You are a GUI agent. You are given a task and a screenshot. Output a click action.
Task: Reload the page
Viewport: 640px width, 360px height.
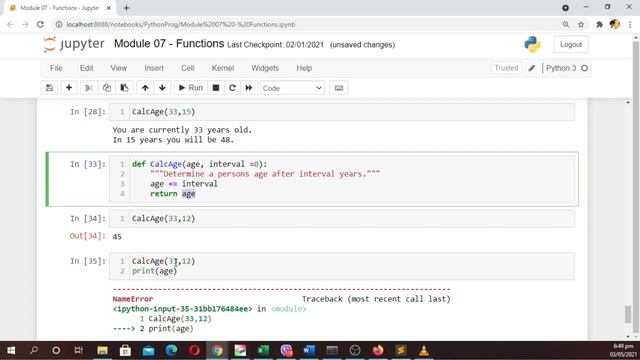[40, 24]
